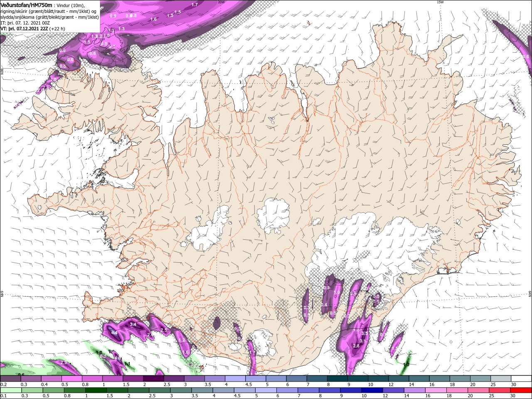Click the 4.4 precipitation value on map
This screenshot has width=532, height=399.
click(114, 333)
